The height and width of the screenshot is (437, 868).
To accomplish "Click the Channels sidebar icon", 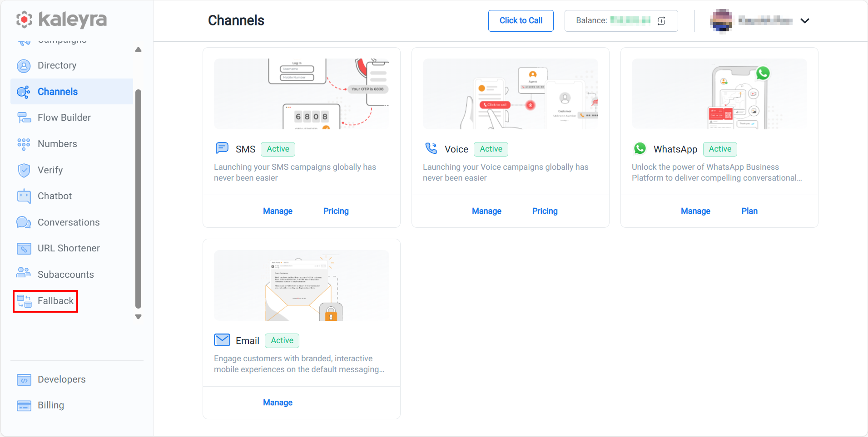I will tap(24, 92).
